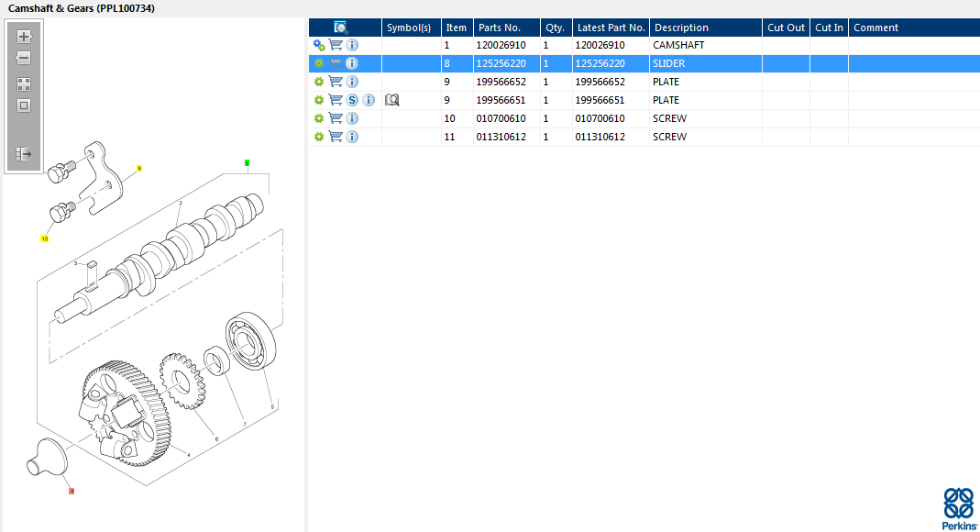Viewport: 980px width, 532px height.
Task: Click the single-square fit view icon
Action: pyautogui.click(x=24, y=105)
